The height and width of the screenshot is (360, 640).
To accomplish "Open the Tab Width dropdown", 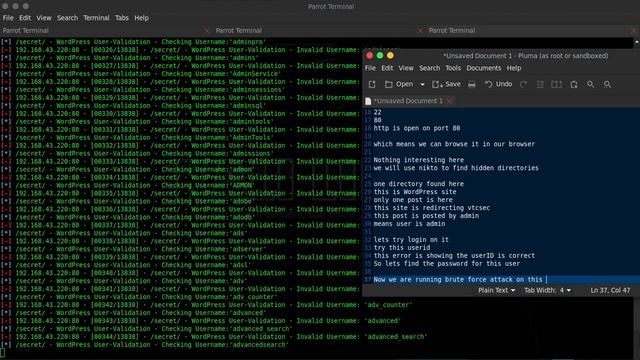I will pyautogui.click(x=547, y=290).
